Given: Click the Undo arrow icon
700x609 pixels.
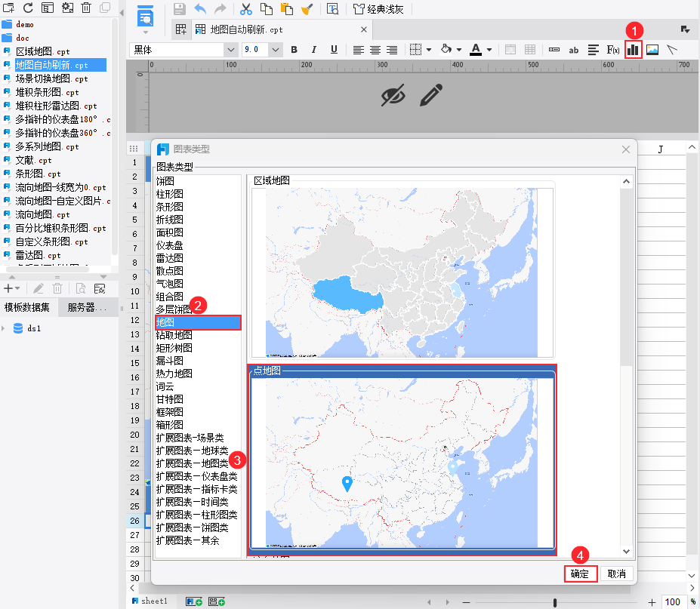Looking at the screenshot, I should click(x=200, y=9).
